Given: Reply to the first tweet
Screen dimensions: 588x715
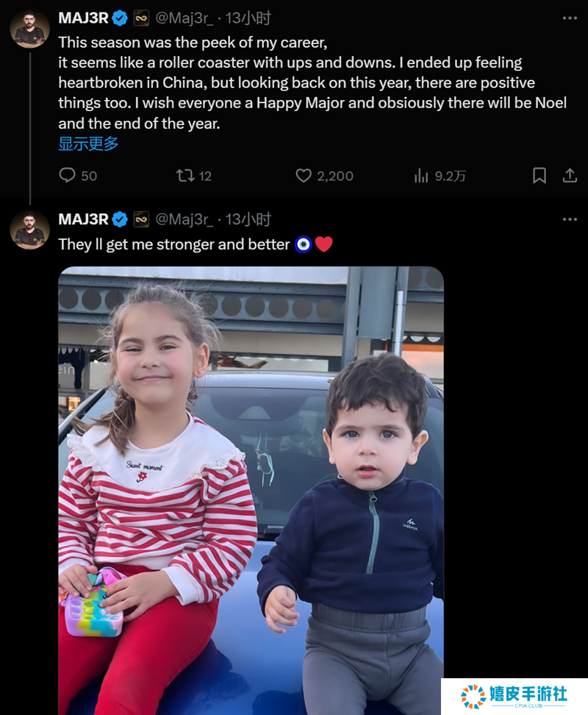Looking at the screenshot, I should [68, 176].
